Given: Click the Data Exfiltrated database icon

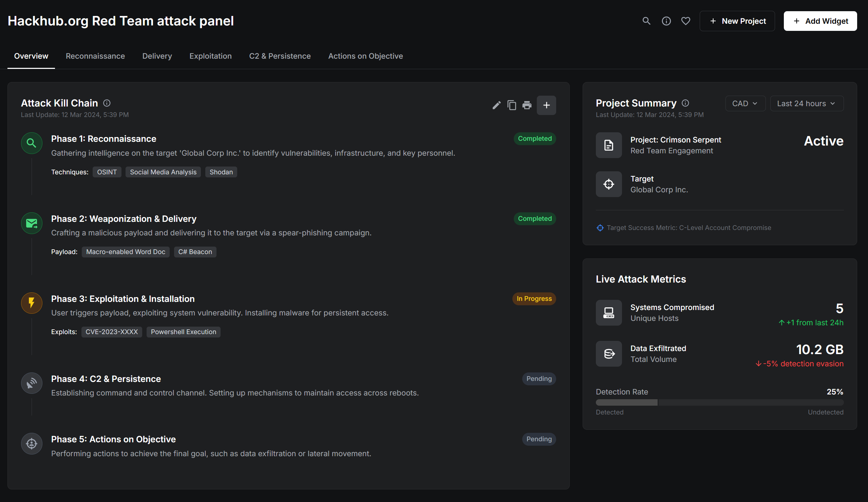Looking at the screenshot, I should click(x=608, y=353).
